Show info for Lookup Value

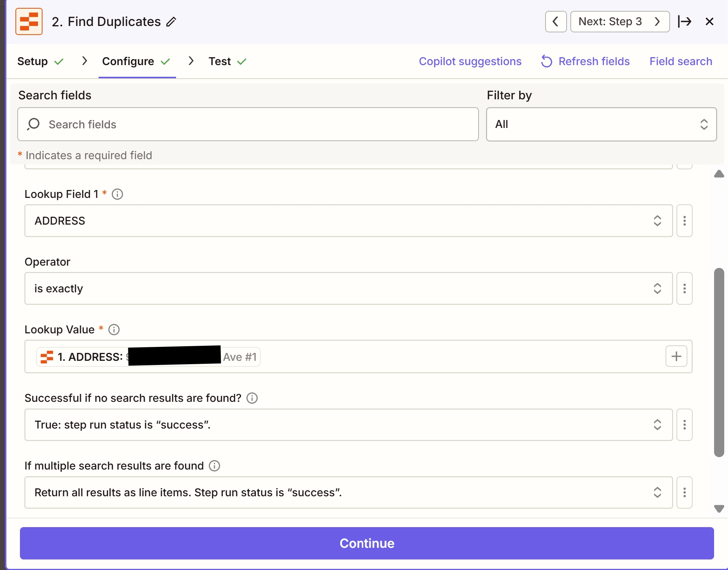click(114, 330)
